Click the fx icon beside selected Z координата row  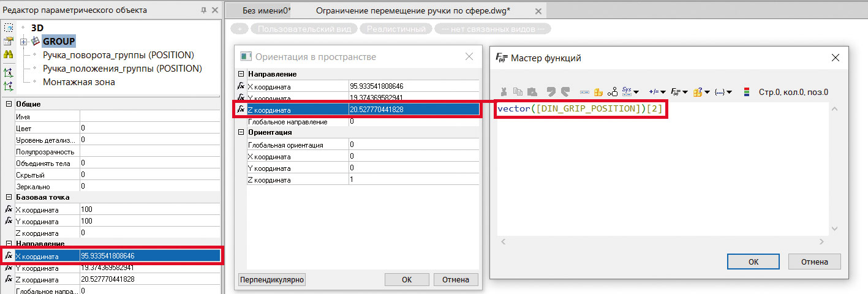pos(241,110)
